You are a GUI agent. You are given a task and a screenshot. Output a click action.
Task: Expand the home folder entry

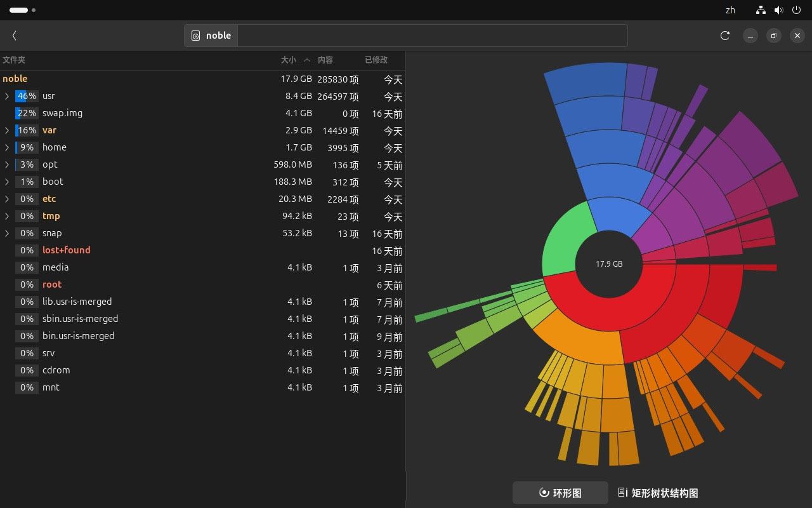[6, 147]
